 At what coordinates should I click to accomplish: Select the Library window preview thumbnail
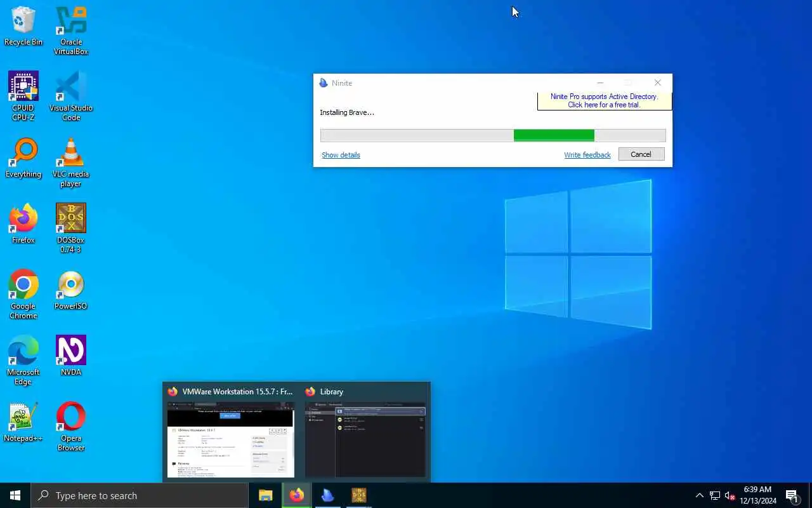click(365, 439)
